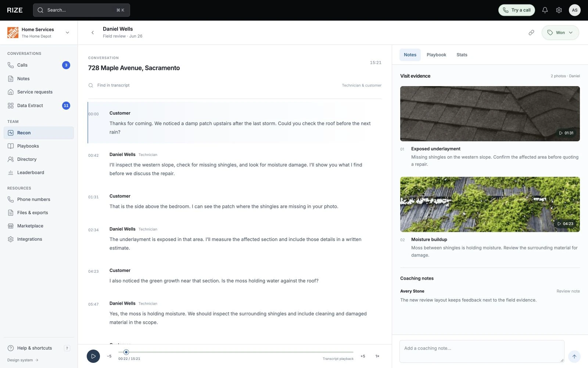Open the Design system link

point(23,360)
